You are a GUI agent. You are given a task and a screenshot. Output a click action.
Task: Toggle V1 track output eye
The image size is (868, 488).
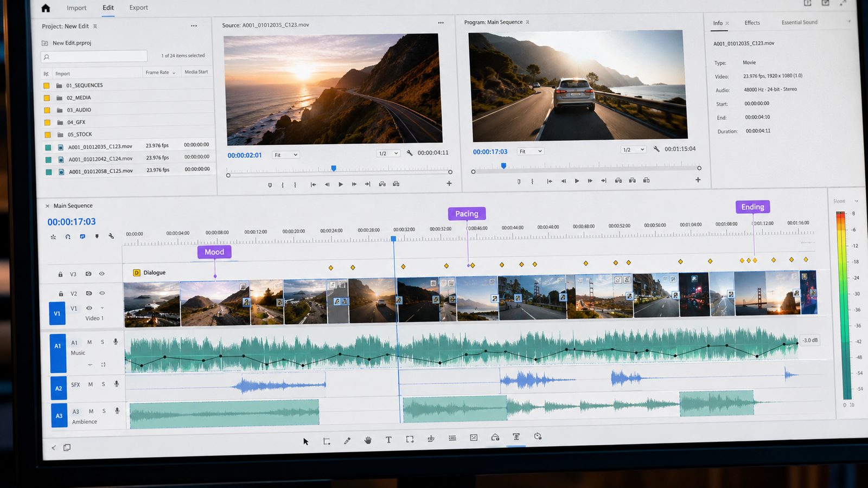pos(89,308)
